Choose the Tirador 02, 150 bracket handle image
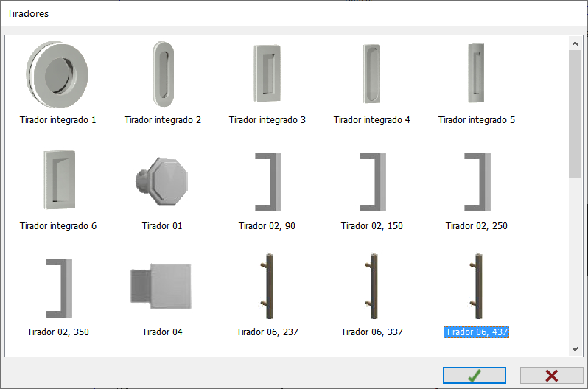 [373, 182]
